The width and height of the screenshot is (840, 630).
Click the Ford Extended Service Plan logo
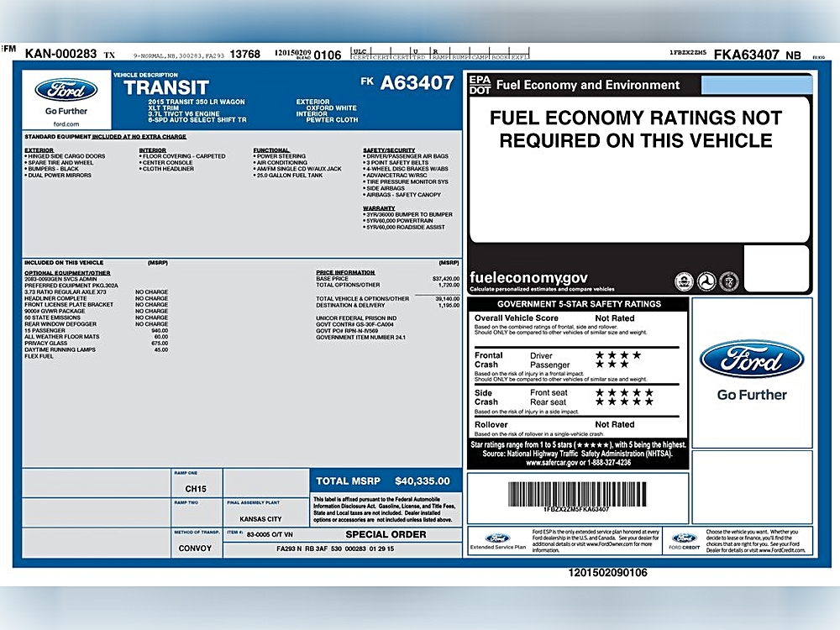point(497,541)
